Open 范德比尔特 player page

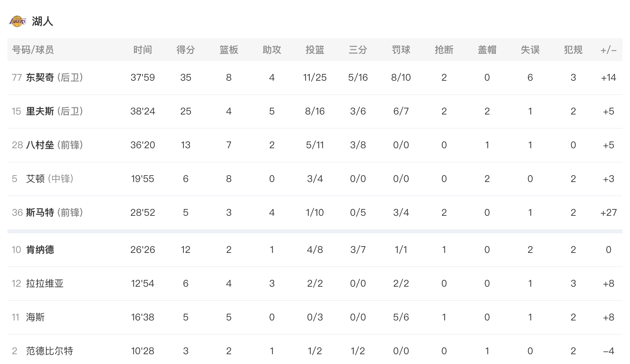click(x=49, y=351)
